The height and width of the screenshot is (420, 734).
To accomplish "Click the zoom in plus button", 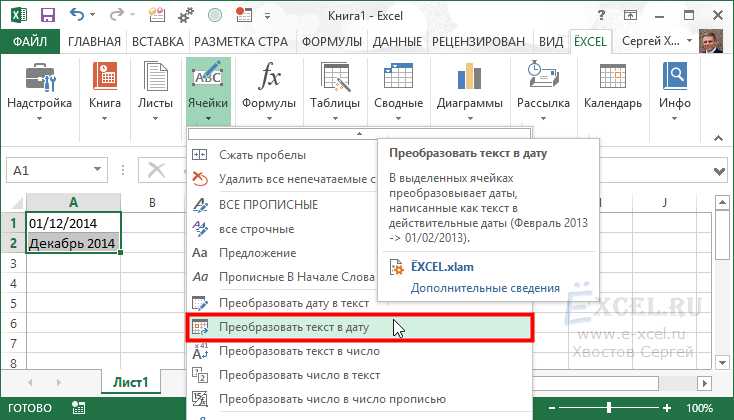I will [x=667, y=408].
